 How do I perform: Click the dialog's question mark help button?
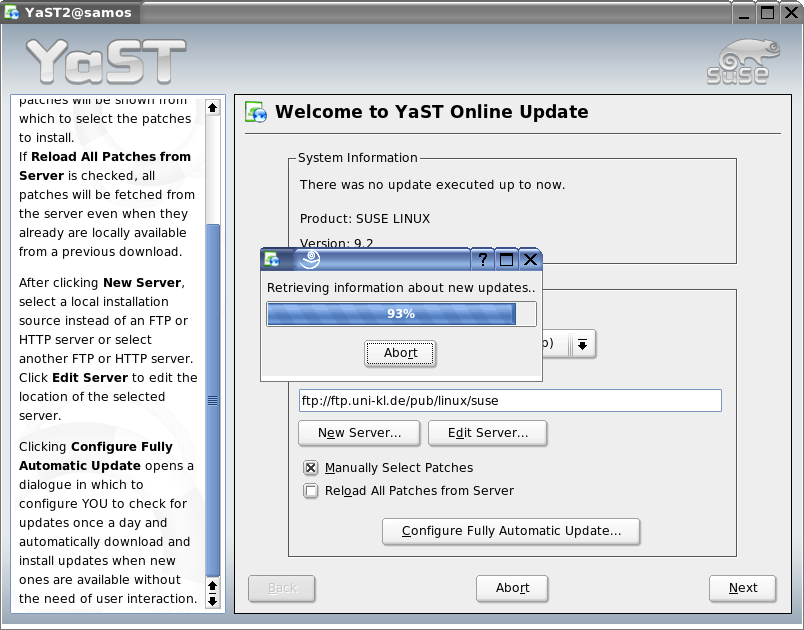coord(483,259)
